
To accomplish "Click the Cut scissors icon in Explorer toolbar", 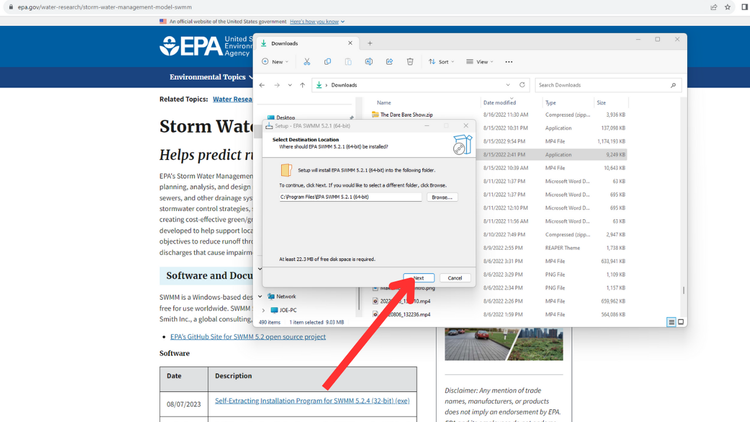I will (x=307, y=62).
